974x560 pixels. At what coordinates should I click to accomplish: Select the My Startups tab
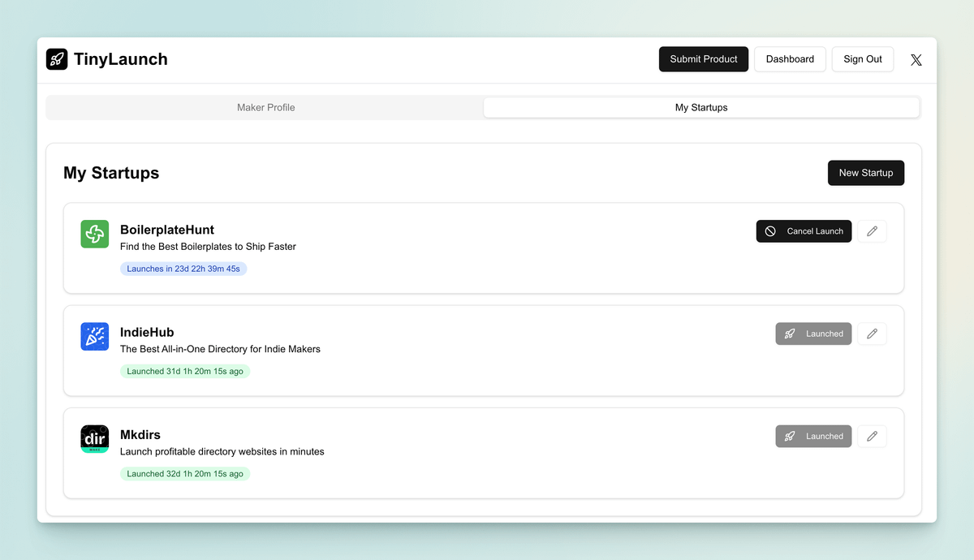(701, 107)
